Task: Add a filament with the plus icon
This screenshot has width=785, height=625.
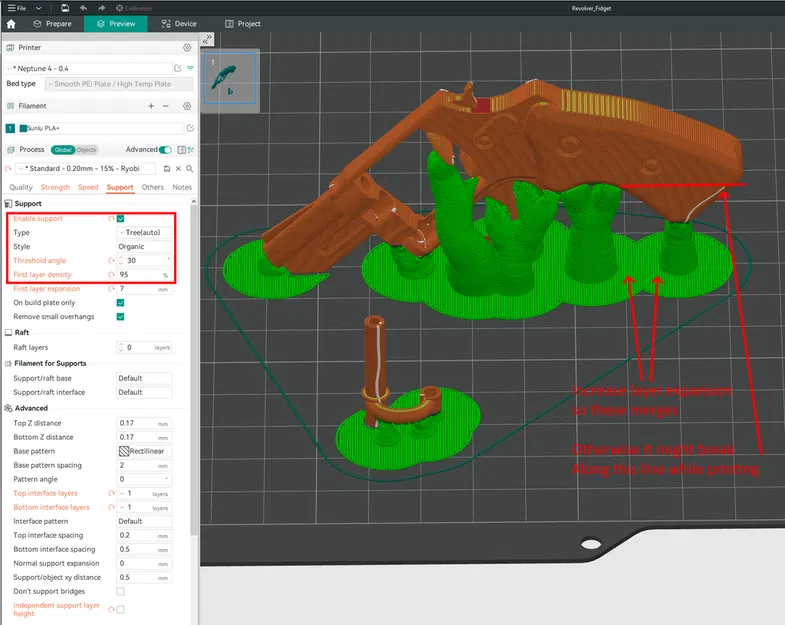Action: tap(151, 105)
